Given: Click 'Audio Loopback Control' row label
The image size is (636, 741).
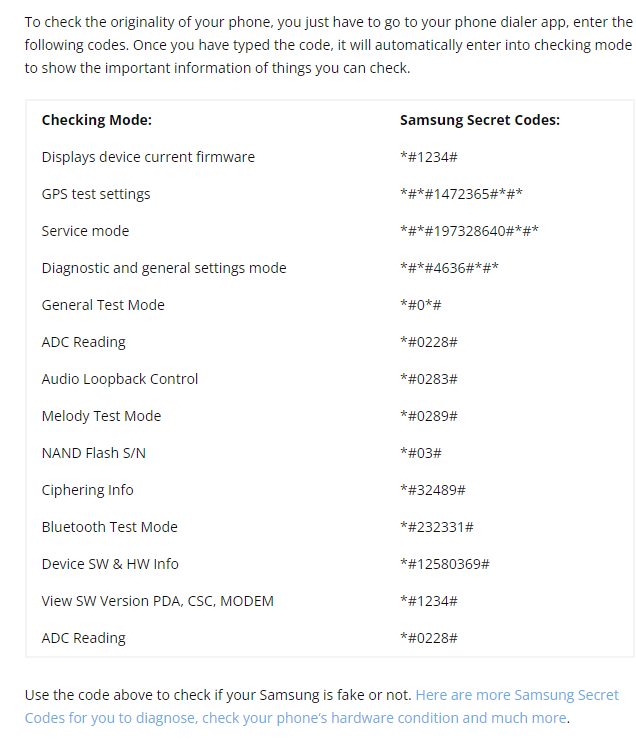Looking at the screenshot, I should click(120, 379).
